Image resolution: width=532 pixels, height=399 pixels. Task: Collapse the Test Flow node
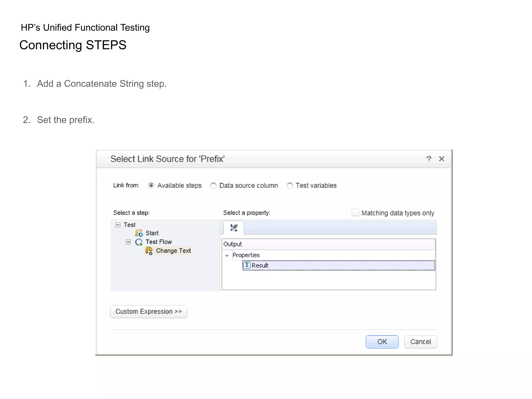click(x=128, y=242)
